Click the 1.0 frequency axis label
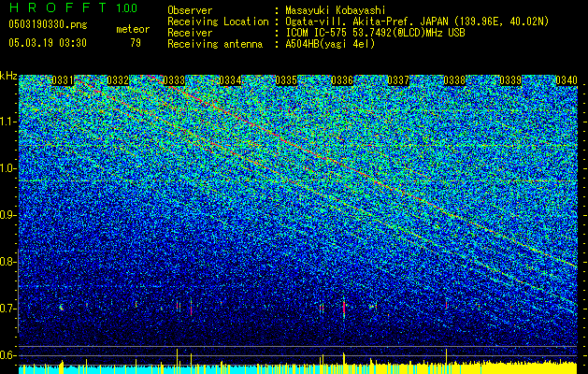 [x=8, y=168]
